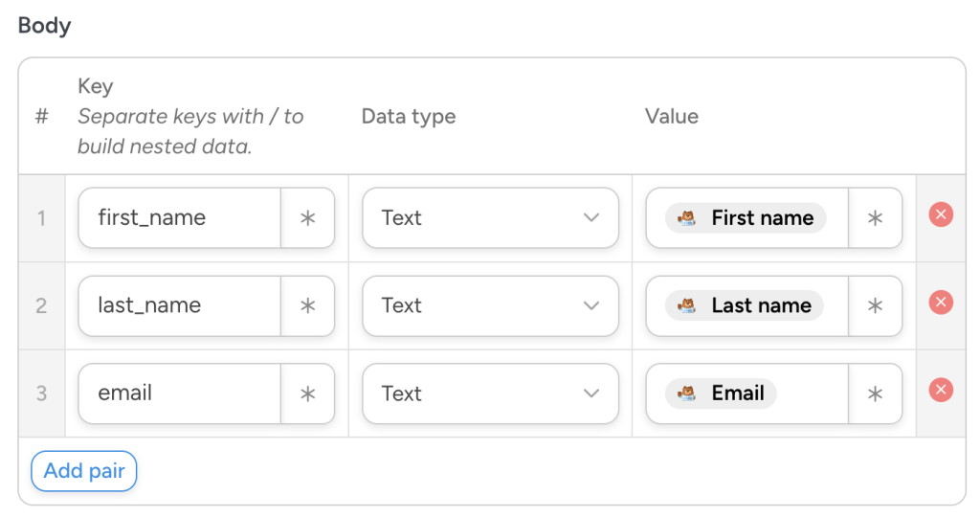Viewport: 980px width, 517px height.
Task: Click the row number 2 cell
Action: pyautogui.click(x=41, y=306)
